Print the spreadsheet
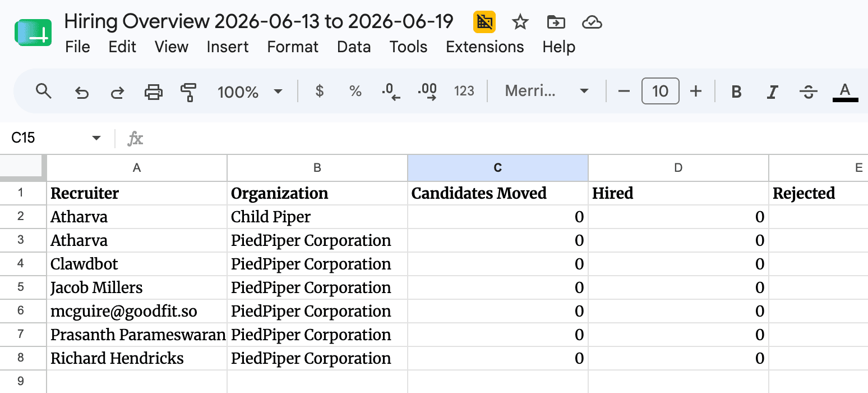The height and width of the screenshot is (393, 868). pyautogui.click(x=153, y=92)
